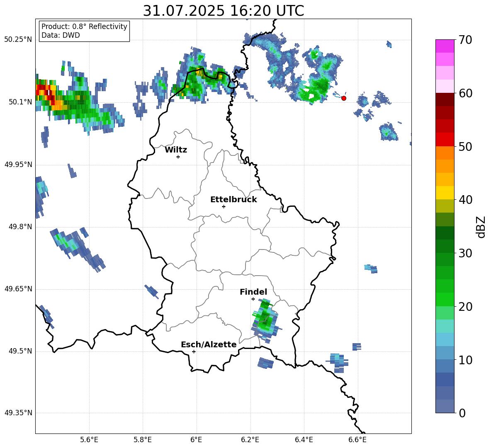
Task: Click the colorbar tick label 70
Action: (x=465, y=40)
